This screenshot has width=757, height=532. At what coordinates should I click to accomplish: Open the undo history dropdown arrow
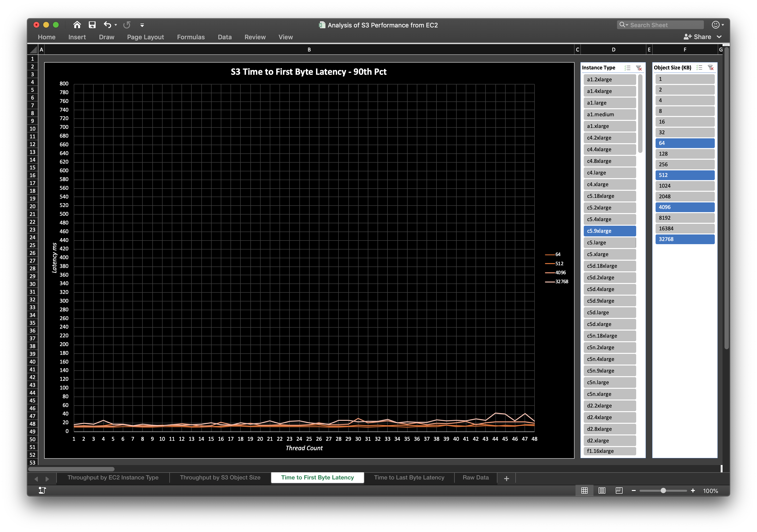116,25
